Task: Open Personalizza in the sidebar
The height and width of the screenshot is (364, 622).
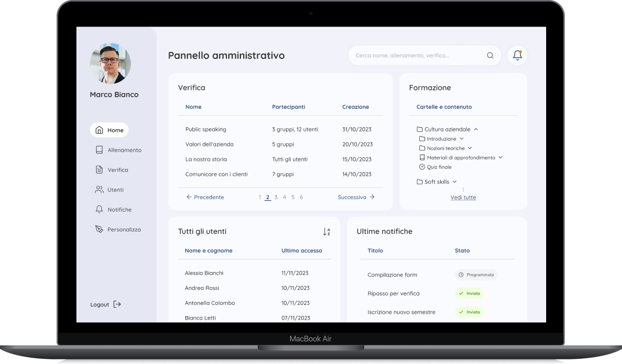Action: (x=118, y=229)
